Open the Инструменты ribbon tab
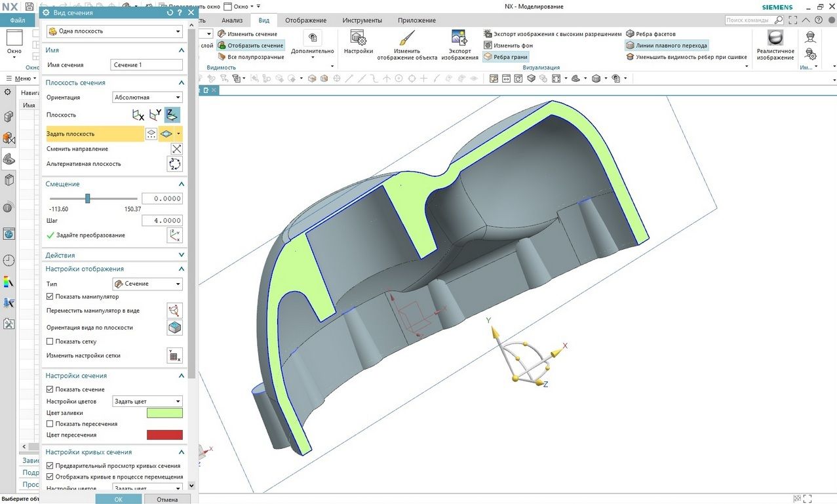837x504 pixels. [362, 20]
